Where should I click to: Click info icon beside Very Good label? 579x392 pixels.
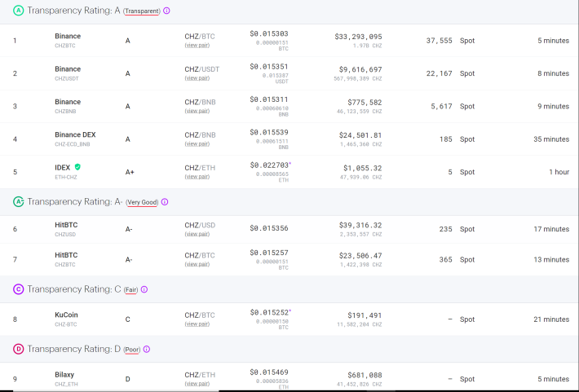pos(165,202)
